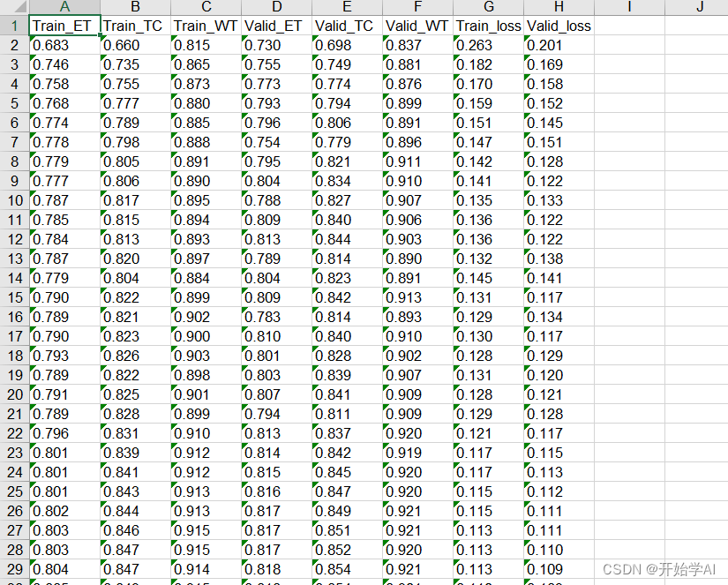This screenshot has width=728, height=585.
Task: Select column E header
Action: pos(347,7)
